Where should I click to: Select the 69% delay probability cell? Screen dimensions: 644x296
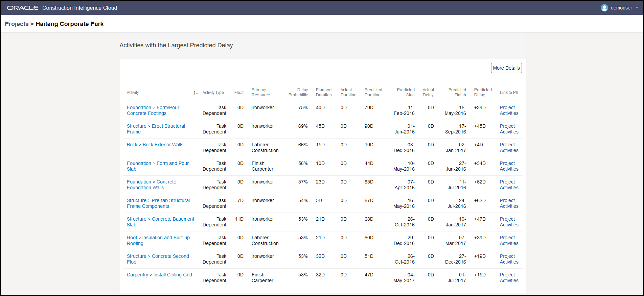pos(303,126)
